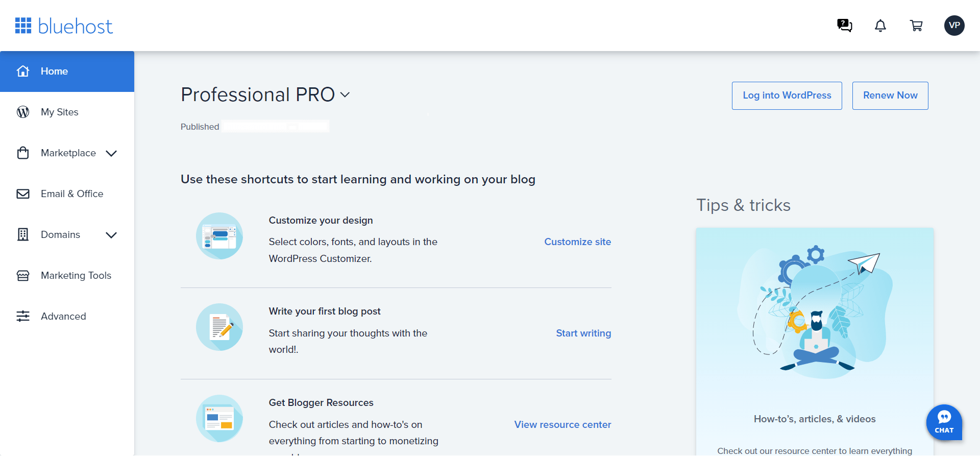Screen dimensions: 980x456
Task: Click the Marketplace shopping bag icon
Action: point(23,153)
